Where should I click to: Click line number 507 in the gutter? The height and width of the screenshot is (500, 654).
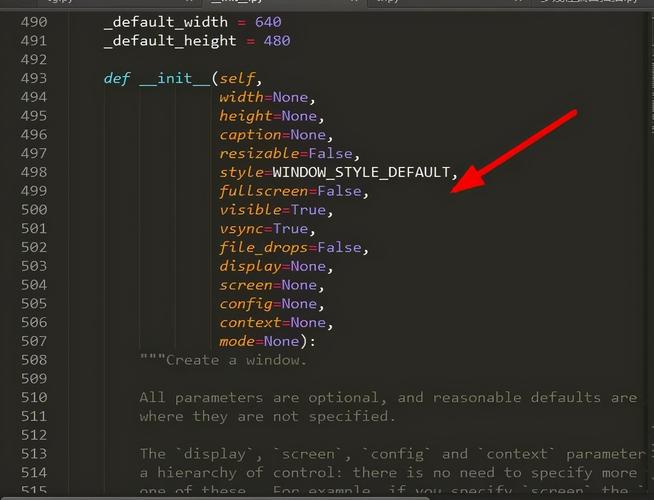click(34, 341)
